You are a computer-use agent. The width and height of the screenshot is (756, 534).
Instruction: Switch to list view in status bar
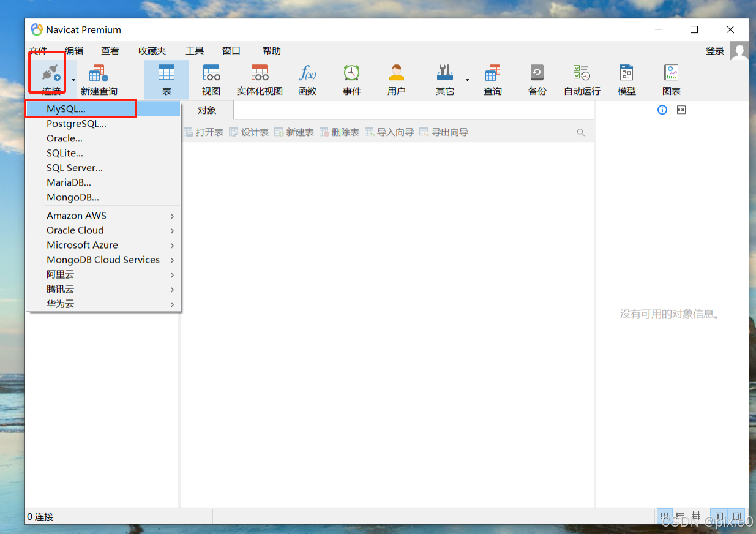[680, 516]
